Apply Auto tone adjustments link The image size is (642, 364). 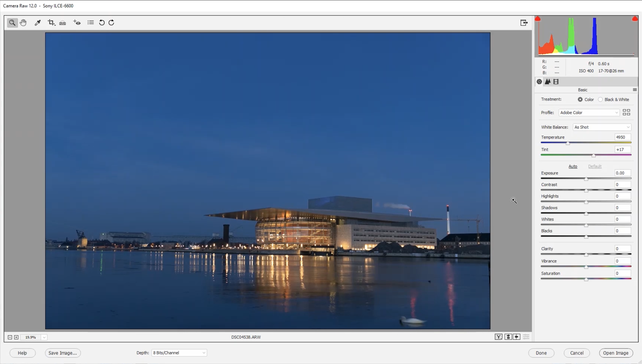click(573, 167)
